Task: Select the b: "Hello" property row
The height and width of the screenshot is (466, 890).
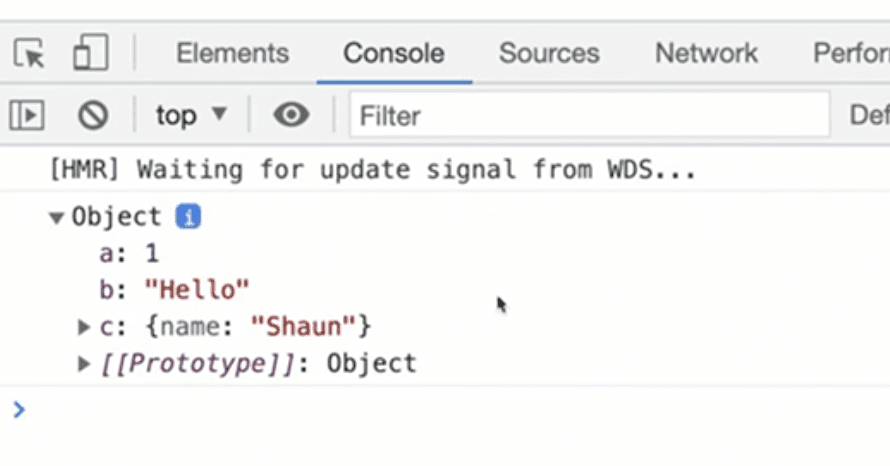Action: [174, 289]
